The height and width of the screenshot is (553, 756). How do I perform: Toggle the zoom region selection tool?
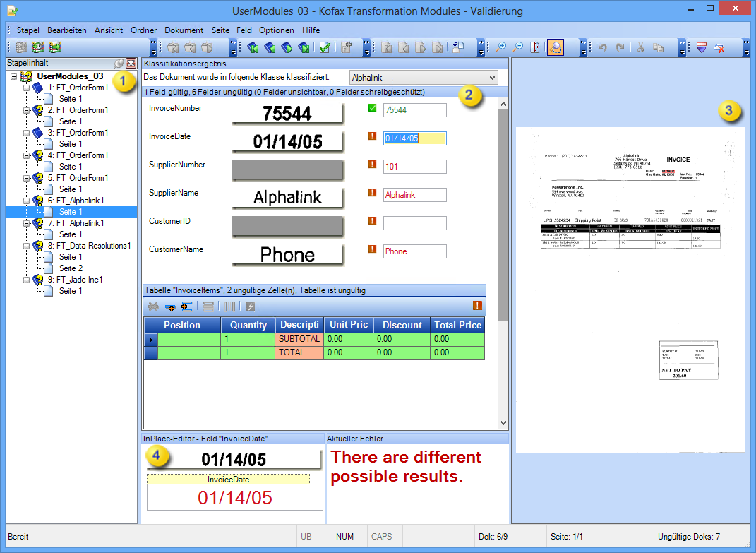(x=556, y=47)
